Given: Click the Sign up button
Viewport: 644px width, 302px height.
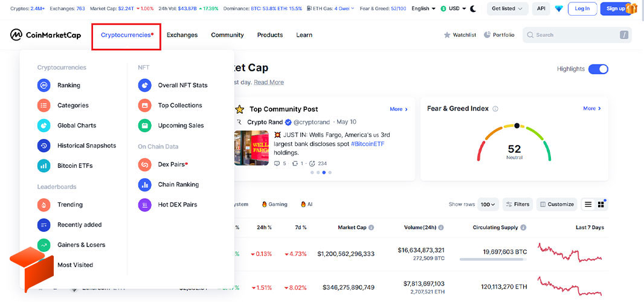Looking at the screenshot, I should 616,8.
